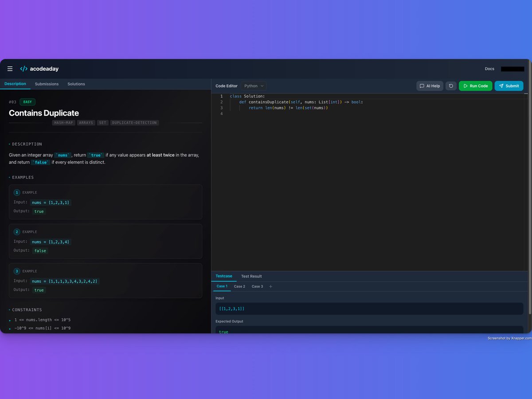Screen dimensions: 532x399
Task: Open the Docs link
Action: 489,69
